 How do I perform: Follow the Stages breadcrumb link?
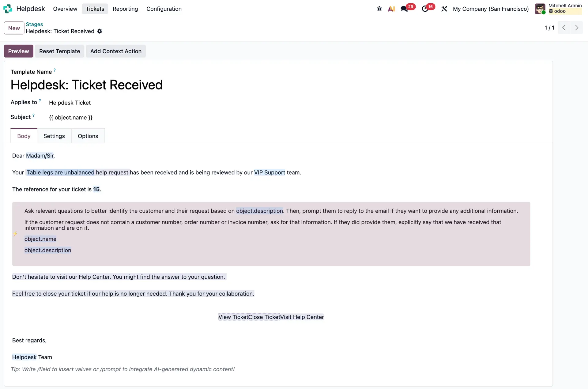click(x=34, y=24)
